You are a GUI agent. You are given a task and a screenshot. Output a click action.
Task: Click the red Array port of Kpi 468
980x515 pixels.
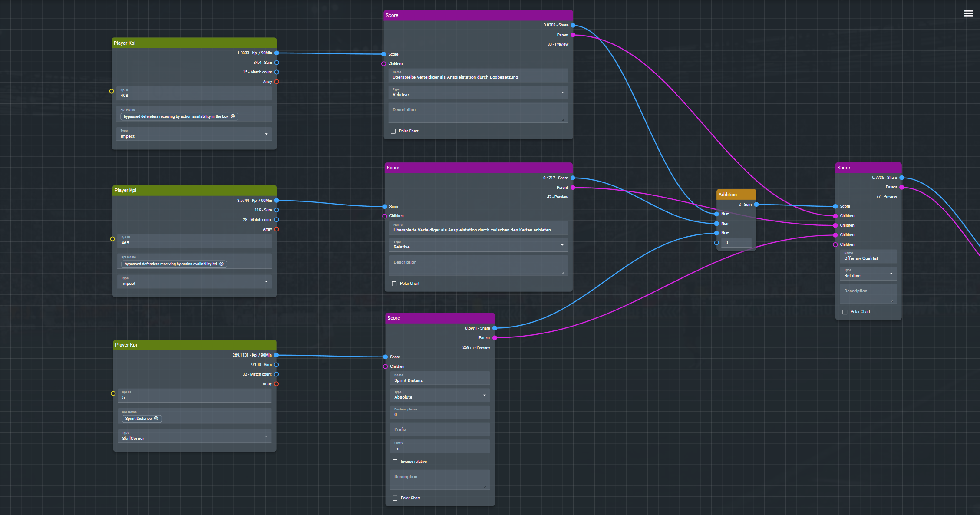tap(277, 82)
